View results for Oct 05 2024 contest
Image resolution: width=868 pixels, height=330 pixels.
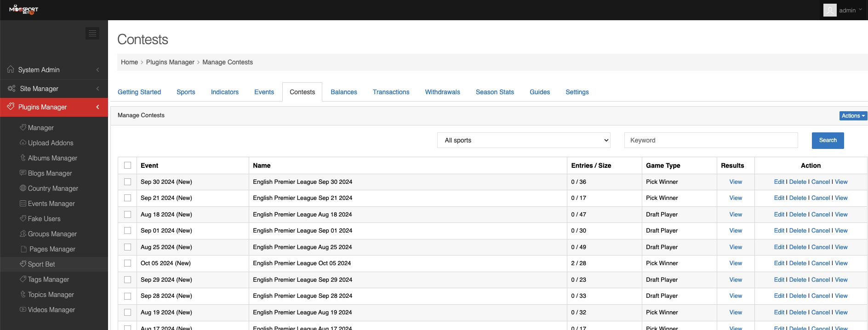coord(736,263)
